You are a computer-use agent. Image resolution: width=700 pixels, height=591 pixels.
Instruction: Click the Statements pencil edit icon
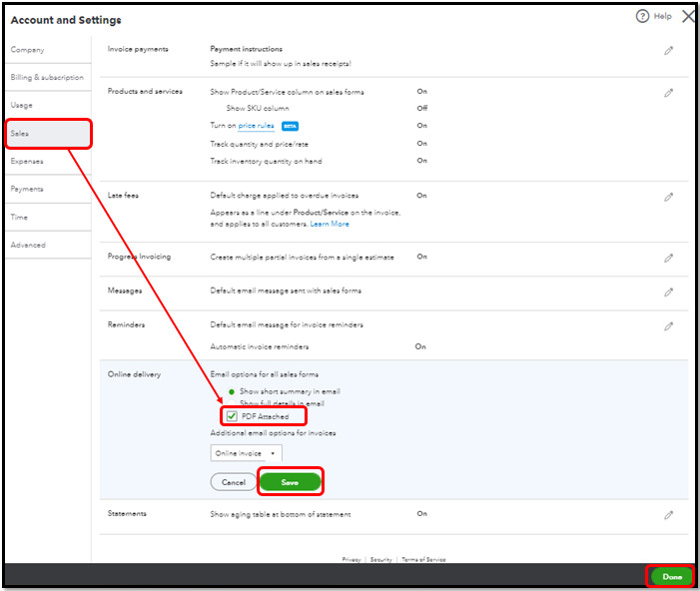[668, 515]
